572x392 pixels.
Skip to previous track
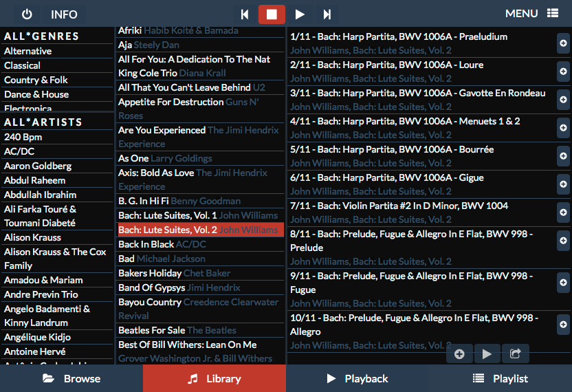pyautogui.click(x=245, y=14)
